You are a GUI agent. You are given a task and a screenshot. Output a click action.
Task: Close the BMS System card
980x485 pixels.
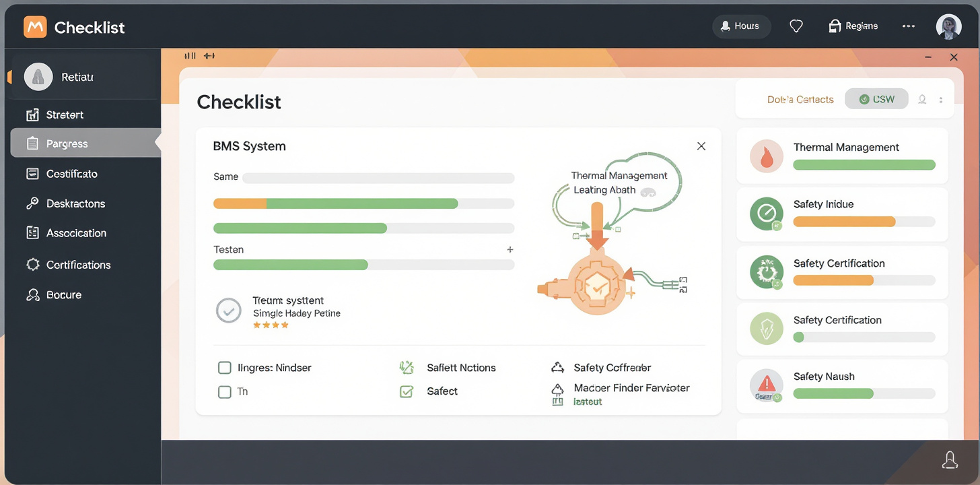click(x=701, y=146)
